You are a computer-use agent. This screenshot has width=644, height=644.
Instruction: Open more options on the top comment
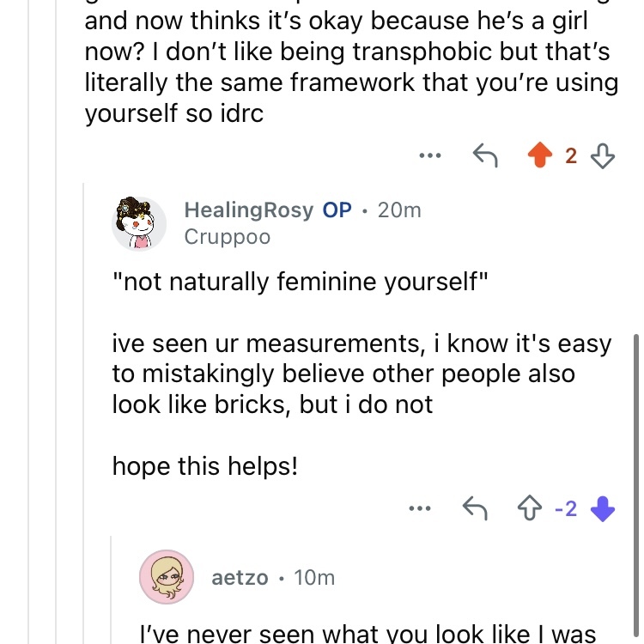pos(429,156)
